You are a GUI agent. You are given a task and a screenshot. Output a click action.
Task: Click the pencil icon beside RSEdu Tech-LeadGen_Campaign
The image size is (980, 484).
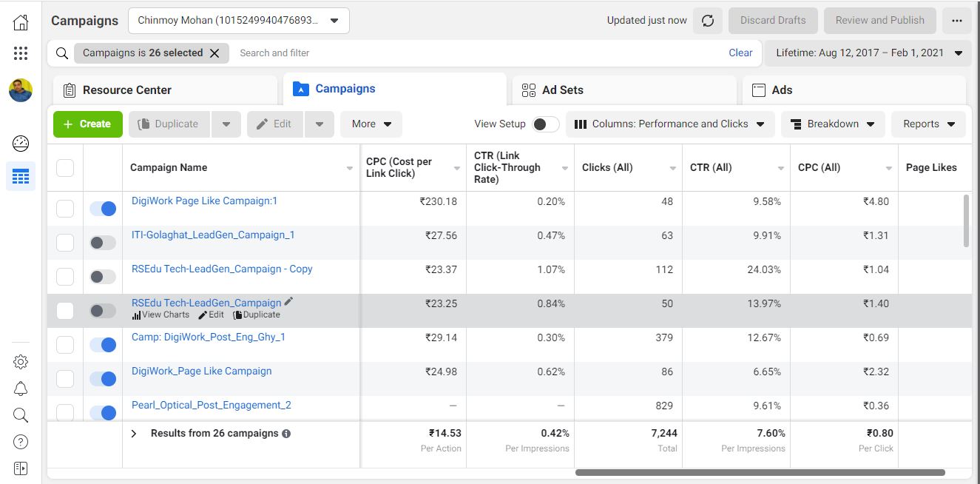[288, 301]
